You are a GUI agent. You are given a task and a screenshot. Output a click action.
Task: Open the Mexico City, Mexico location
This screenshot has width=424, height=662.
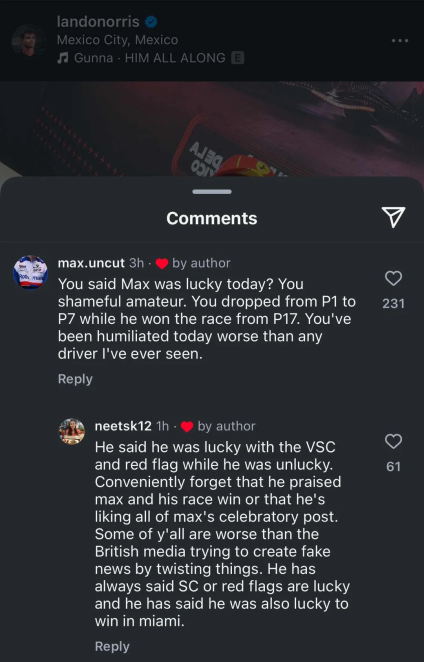[117, 40]
